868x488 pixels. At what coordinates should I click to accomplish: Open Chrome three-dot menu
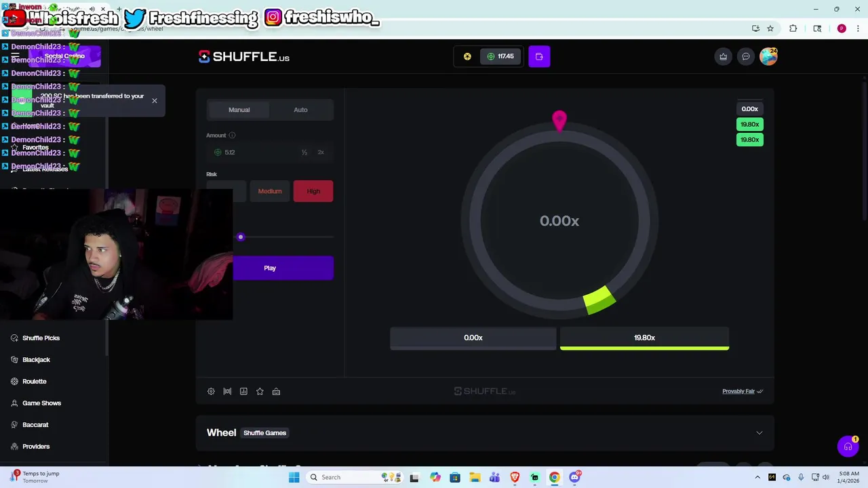[856, 28]
